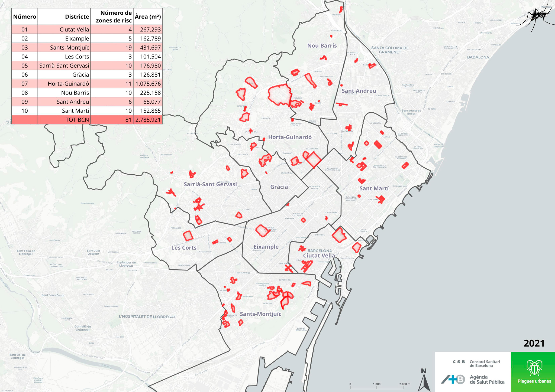Screen dimensions: 555x392
Task: Click the Àrea (m²) column header
Action: pos(148,17)
